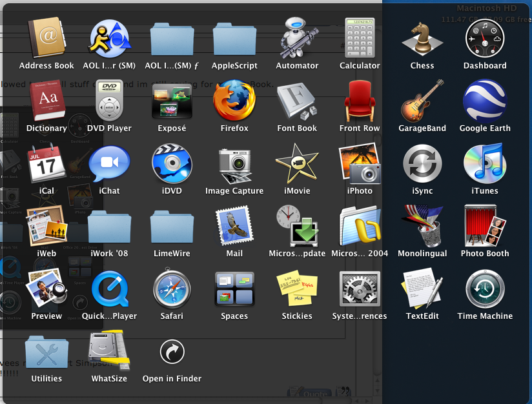Launch WhatSize
Viewport: 532px width, 404px height.
point(109,350)
